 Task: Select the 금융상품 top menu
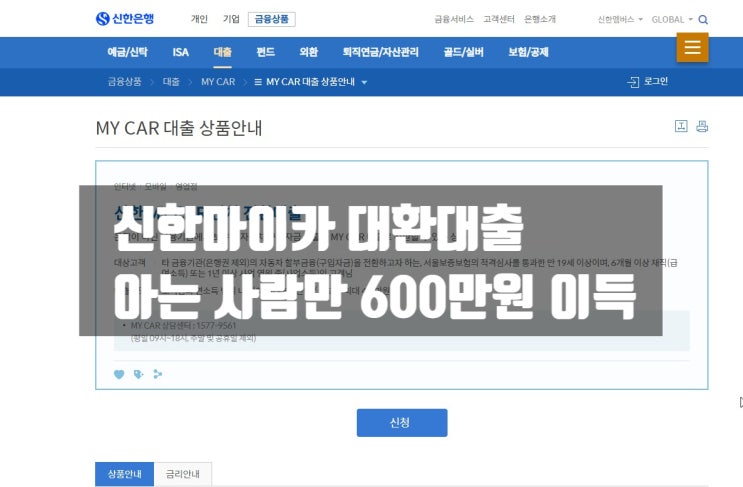(272, 19)
